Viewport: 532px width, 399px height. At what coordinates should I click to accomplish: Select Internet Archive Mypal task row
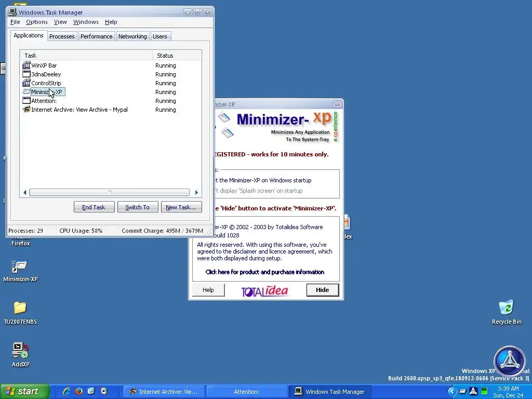click(111, 110)
